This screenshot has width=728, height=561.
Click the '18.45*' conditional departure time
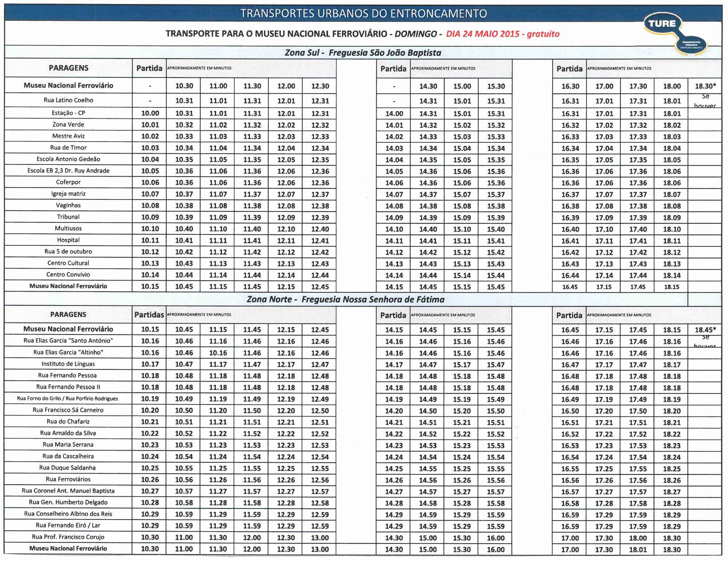click(x=705, y=330)
